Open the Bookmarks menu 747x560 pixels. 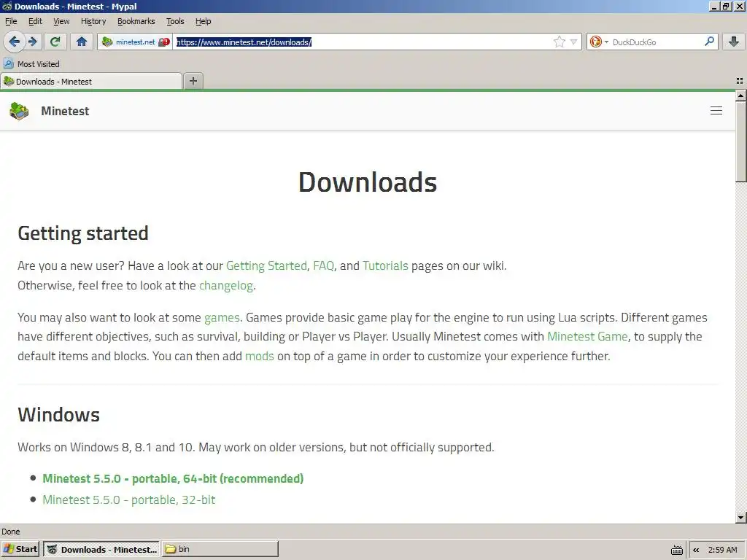[x=136, y=21]
